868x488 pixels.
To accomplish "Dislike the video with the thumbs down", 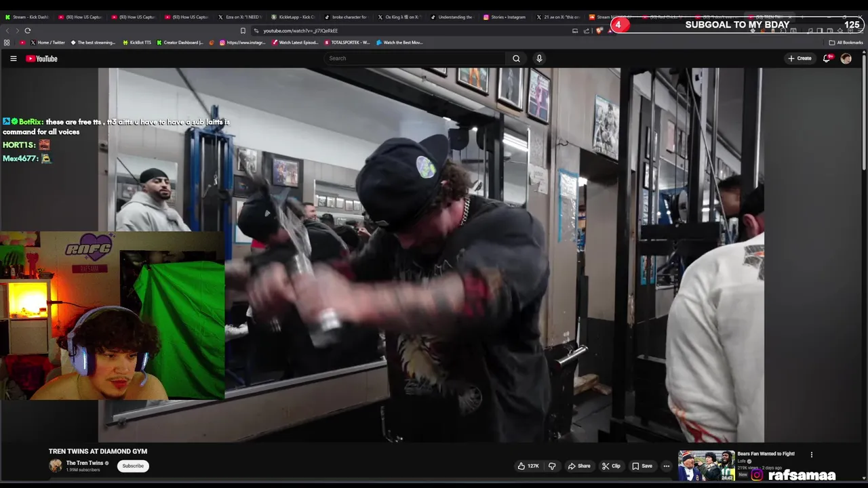I will point(552,466).
